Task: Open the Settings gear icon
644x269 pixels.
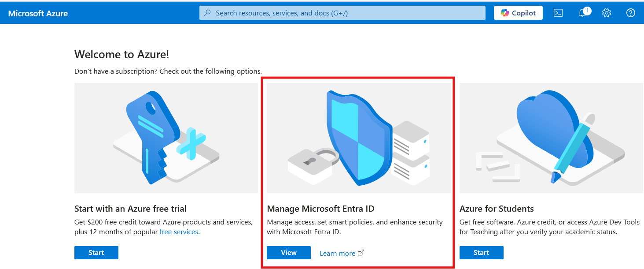Action: point(607,13)
